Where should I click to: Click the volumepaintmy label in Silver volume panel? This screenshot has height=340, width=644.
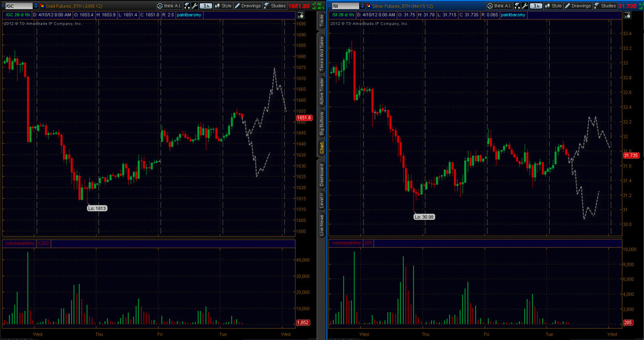(347, 243)
